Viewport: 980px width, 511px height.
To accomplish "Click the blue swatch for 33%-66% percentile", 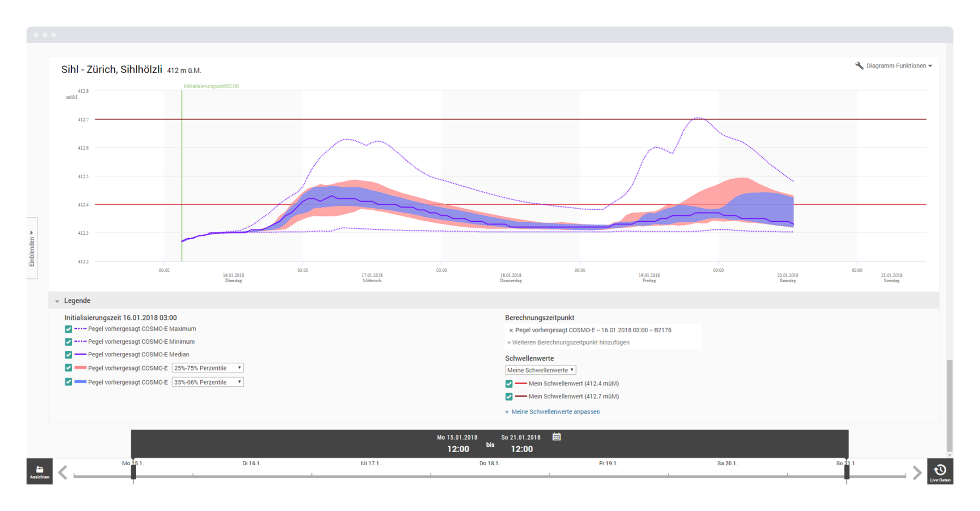I will [x=81, y=382].
